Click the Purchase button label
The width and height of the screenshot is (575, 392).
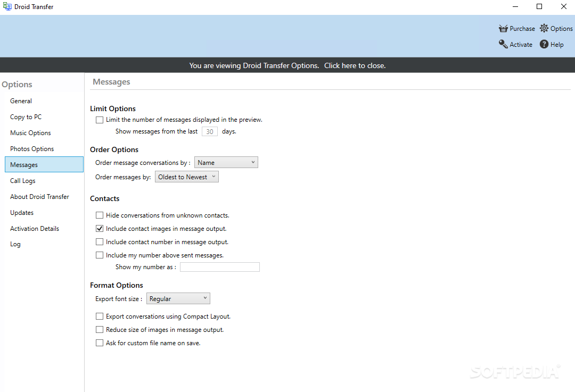click(522, 29)
